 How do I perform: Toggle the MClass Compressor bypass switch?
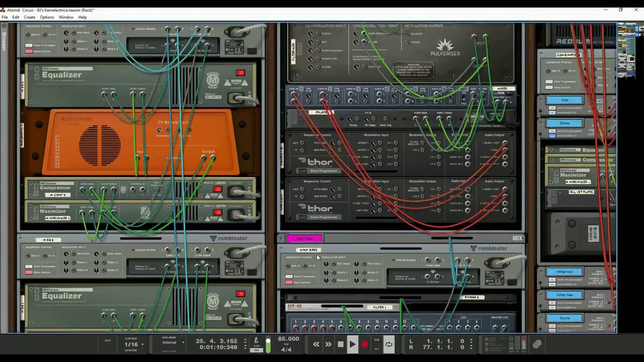[217, 190]
